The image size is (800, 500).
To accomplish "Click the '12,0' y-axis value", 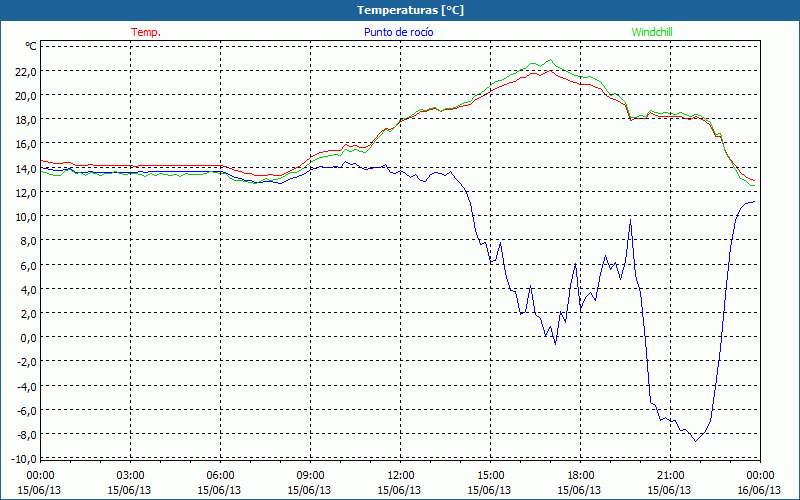I will [26, 192].
